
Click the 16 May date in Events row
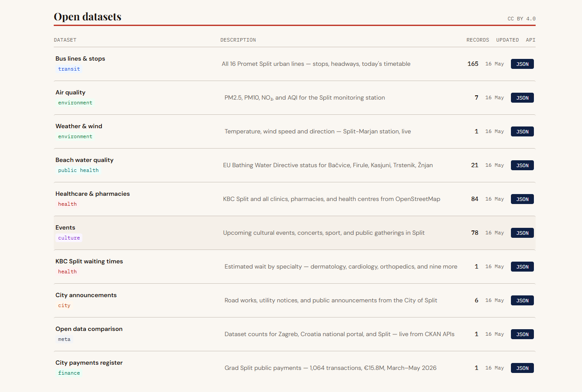point(494,233)
